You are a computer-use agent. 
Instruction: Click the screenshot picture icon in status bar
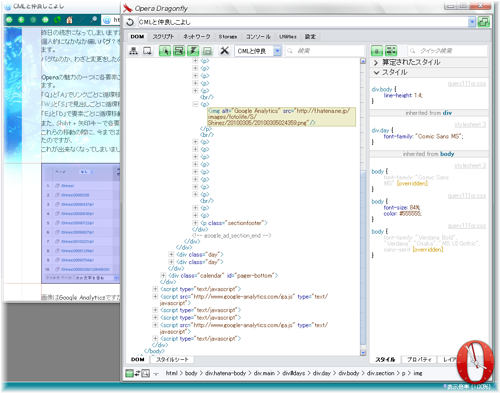click(146, 373)
